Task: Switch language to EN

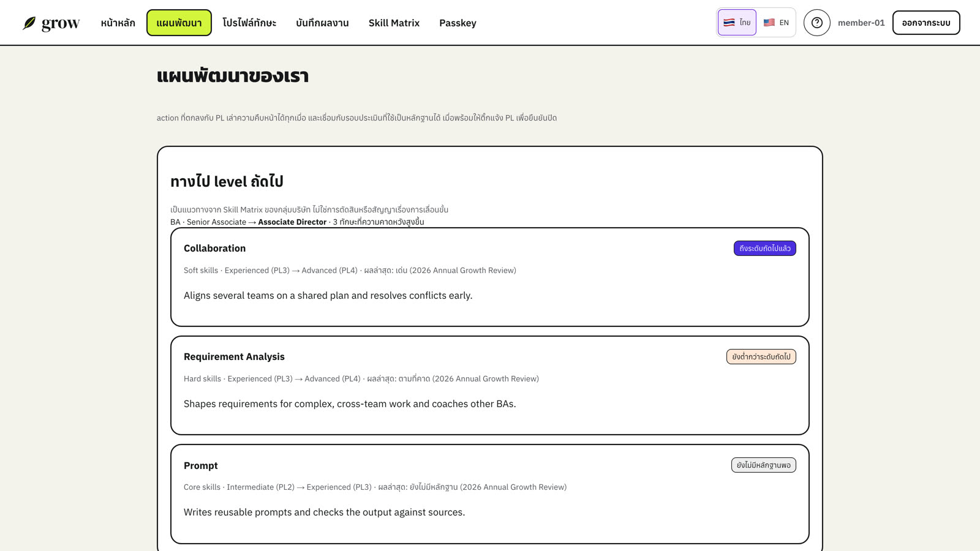Action: (x=776, y=23)
